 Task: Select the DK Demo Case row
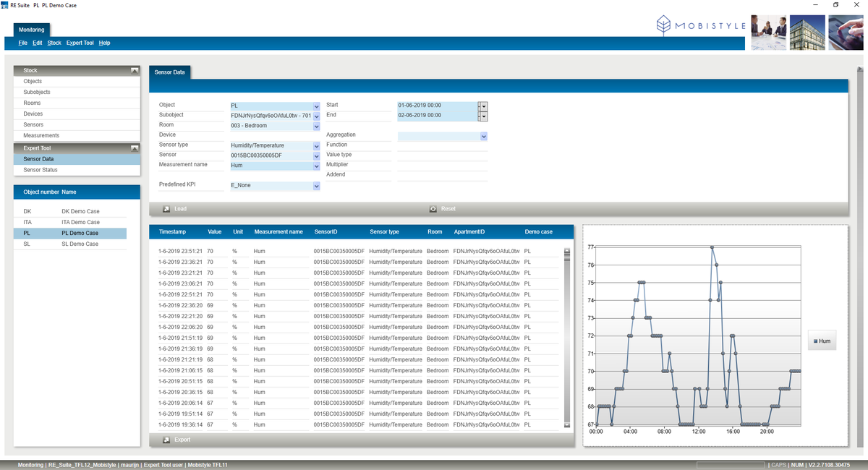tap(70, 211)
